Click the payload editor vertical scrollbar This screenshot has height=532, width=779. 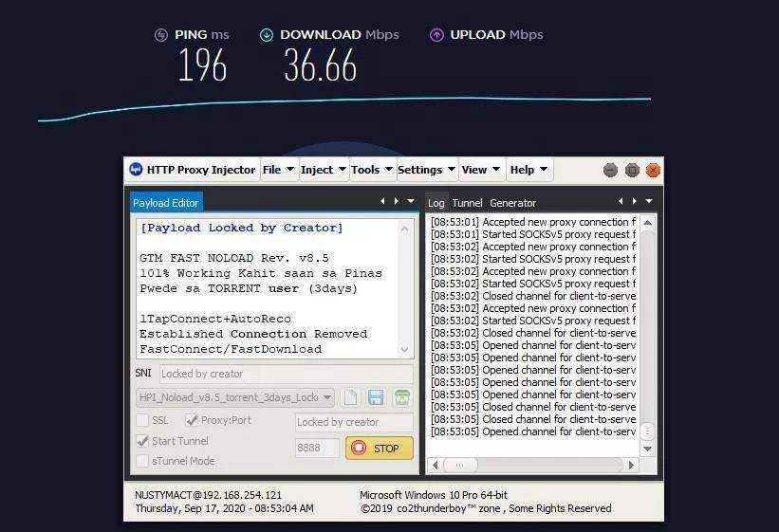click(404, 289)
